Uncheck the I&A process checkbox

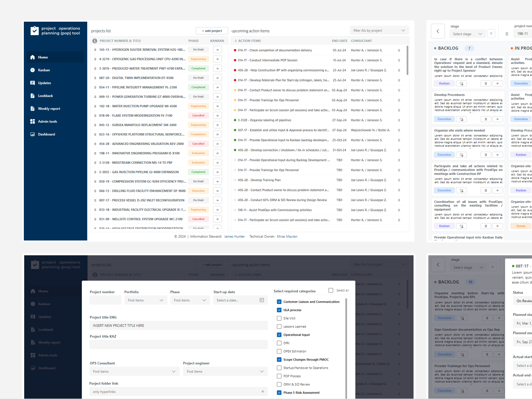[x=279, y=310]
